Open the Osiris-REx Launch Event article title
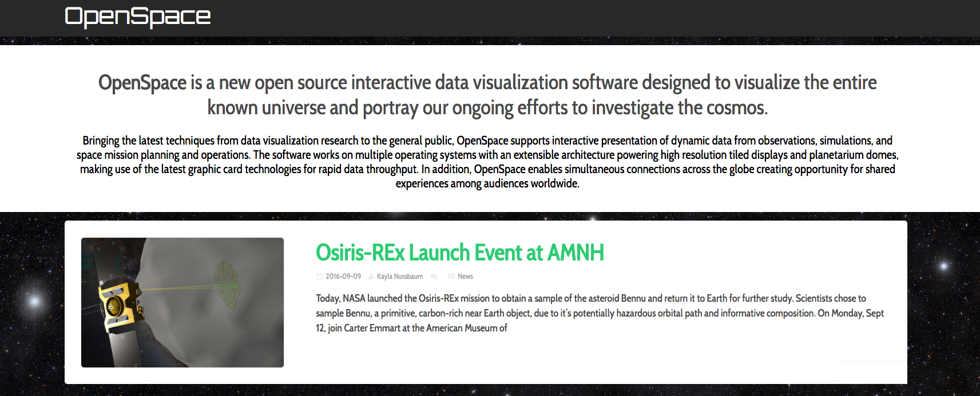The height and width of the screenshot is (396, 980). coord(459,253)
